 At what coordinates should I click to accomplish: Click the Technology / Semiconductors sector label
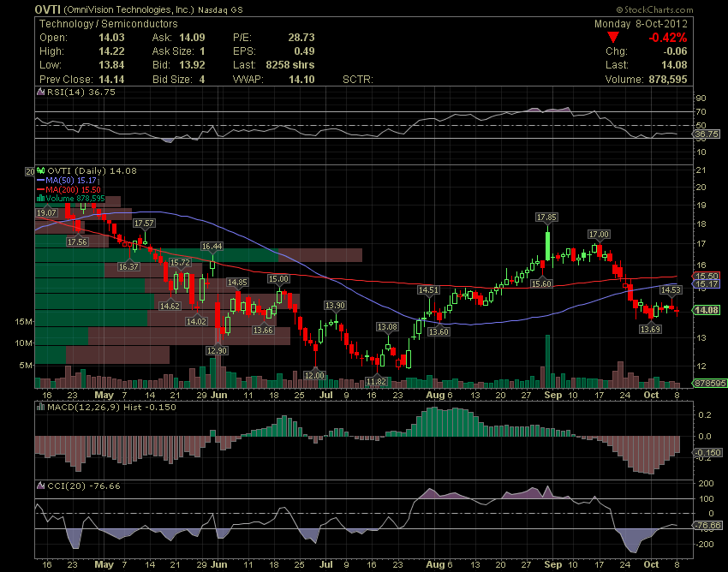[x=108, y=24]
